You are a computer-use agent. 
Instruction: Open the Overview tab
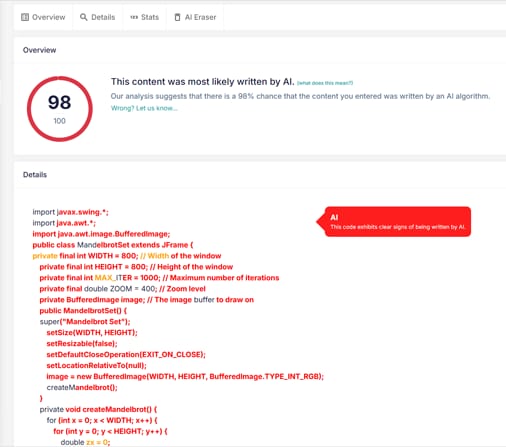(x=43, y=17)
